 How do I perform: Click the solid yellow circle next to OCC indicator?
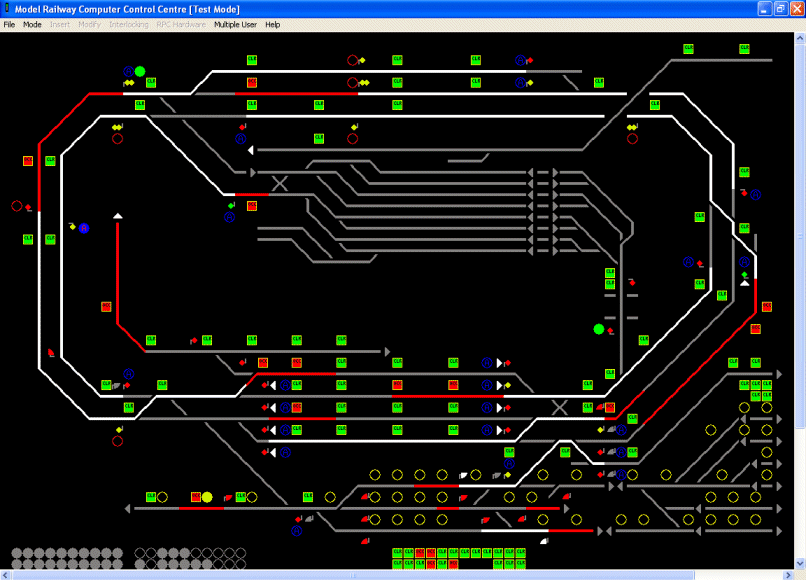(x=207, y=497)
